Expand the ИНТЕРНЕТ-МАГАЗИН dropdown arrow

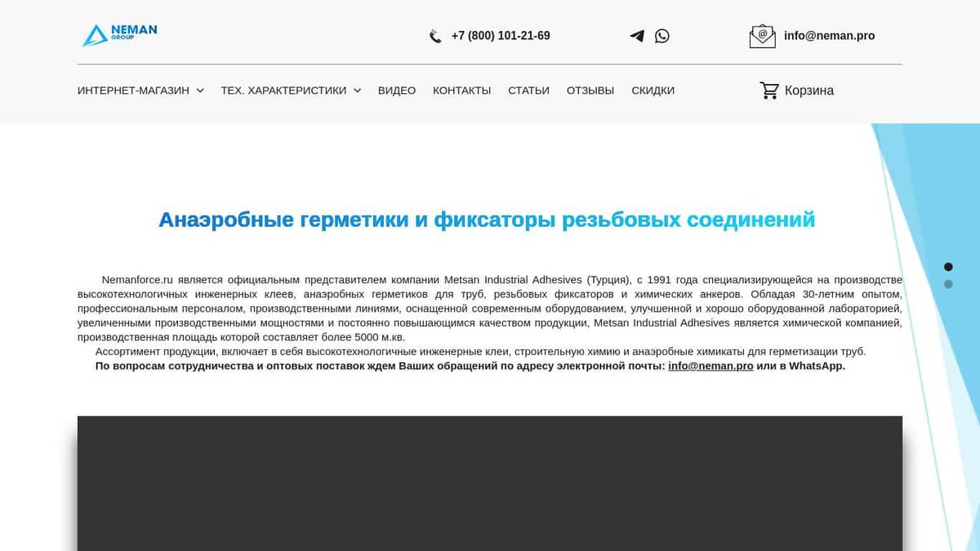200,91
